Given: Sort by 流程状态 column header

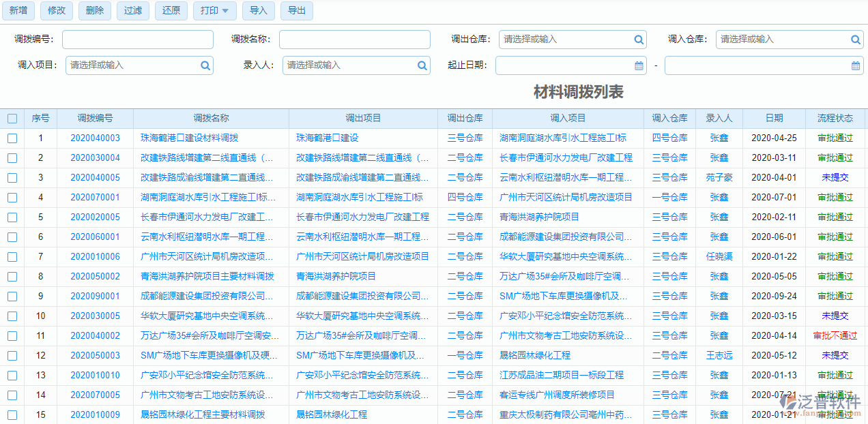Looking at the screenshot, I should tap(835, 119).
